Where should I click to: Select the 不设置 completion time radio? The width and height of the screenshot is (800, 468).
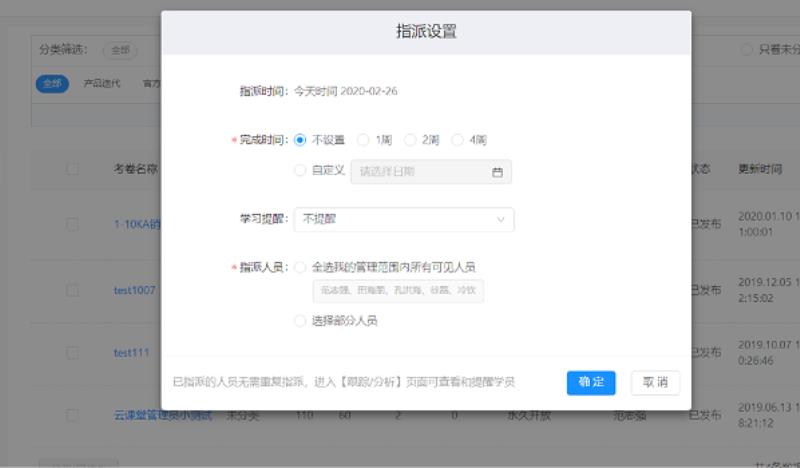pyautogui.click(x=300, y=140)
